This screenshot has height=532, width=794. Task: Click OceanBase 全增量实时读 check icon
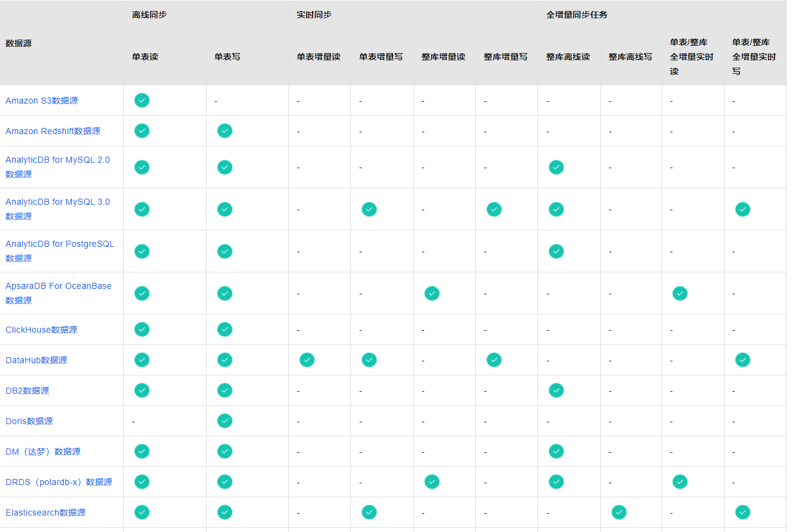point(680,293)
